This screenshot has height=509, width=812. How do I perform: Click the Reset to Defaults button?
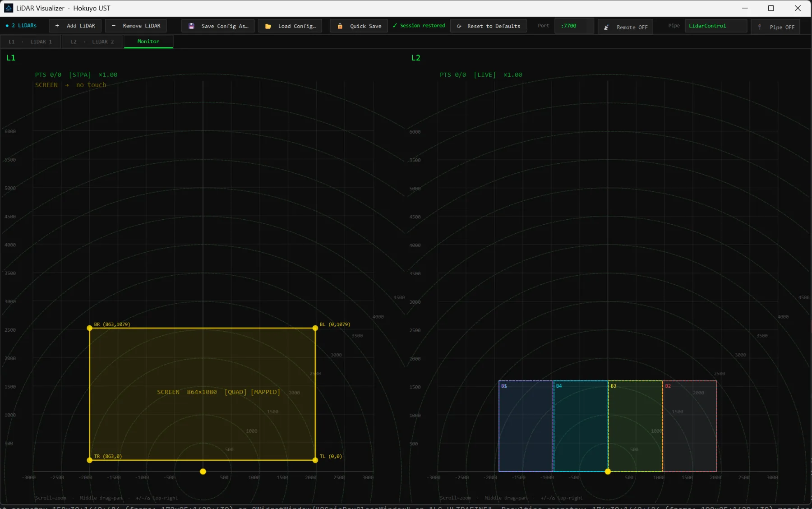[x=489, y=26]
